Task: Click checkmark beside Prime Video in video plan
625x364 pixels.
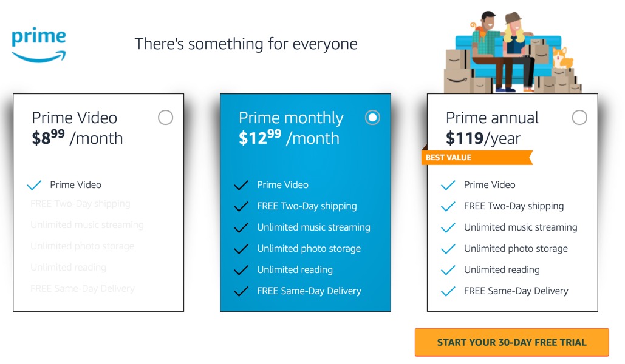Action: (x=34, y=185)
